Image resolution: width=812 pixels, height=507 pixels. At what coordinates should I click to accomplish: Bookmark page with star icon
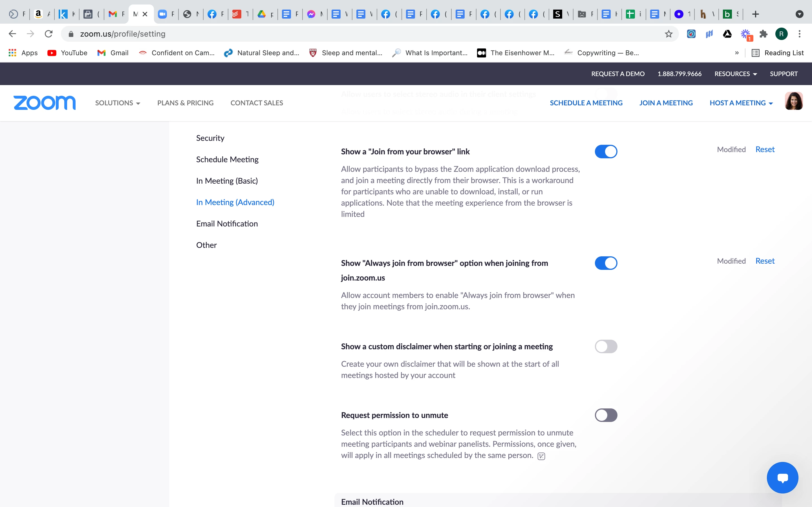tap(668, 34)
